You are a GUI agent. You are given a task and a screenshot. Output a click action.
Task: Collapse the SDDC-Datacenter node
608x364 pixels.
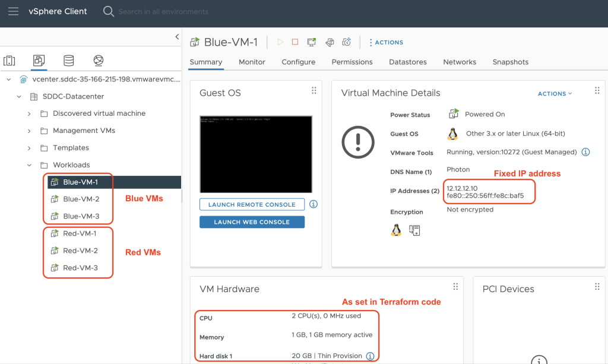pos(18,97)
